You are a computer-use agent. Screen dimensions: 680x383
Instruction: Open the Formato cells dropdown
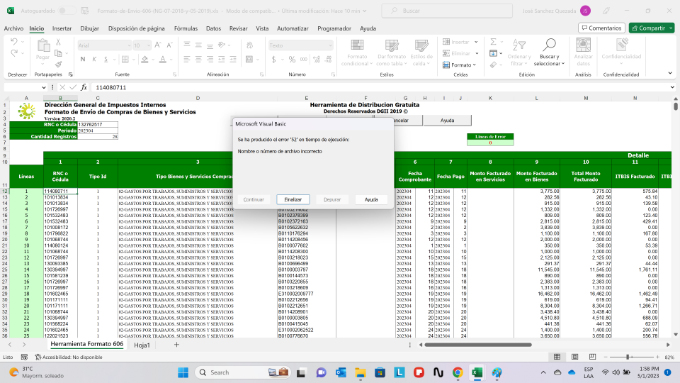(x=460, y=65)
